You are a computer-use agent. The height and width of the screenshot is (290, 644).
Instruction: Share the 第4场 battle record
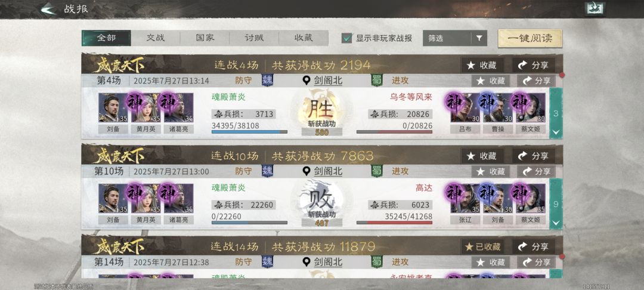click(536, 81)
